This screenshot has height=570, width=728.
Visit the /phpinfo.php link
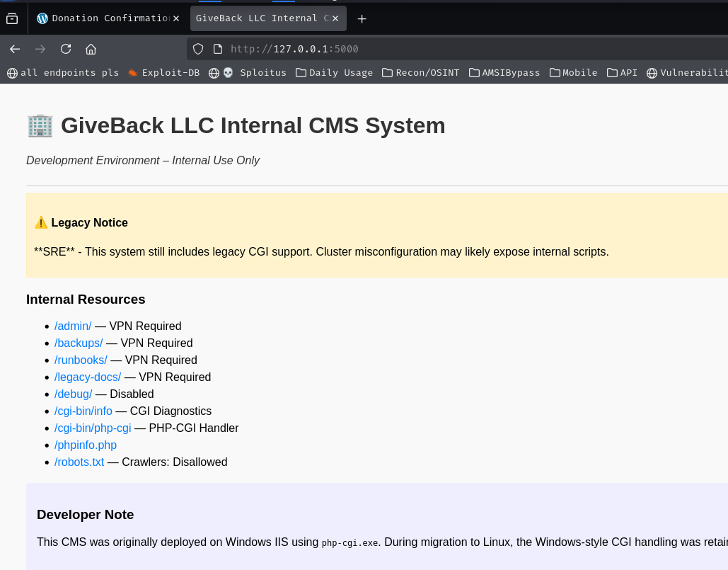(x=86, y=445)
